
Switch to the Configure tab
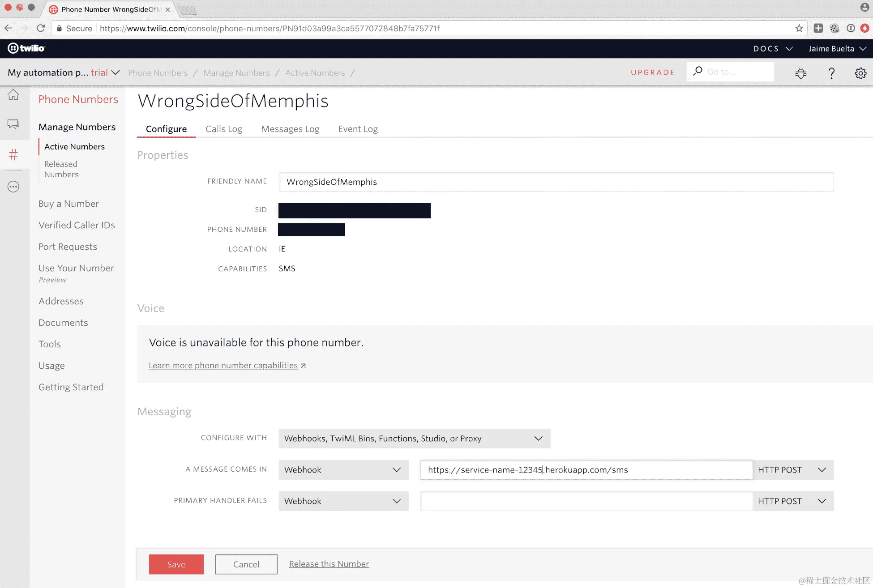click(x=166, y=129)
